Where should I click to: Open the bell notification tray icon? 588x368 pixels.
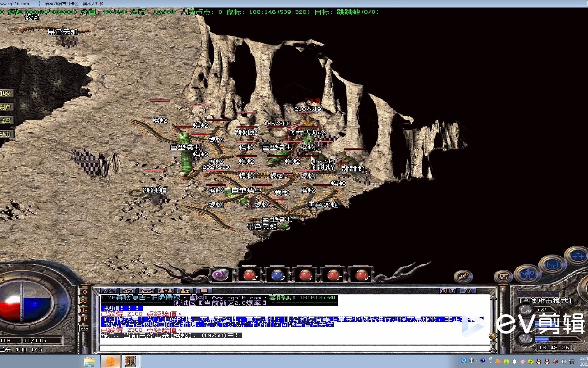coord(514,362)
